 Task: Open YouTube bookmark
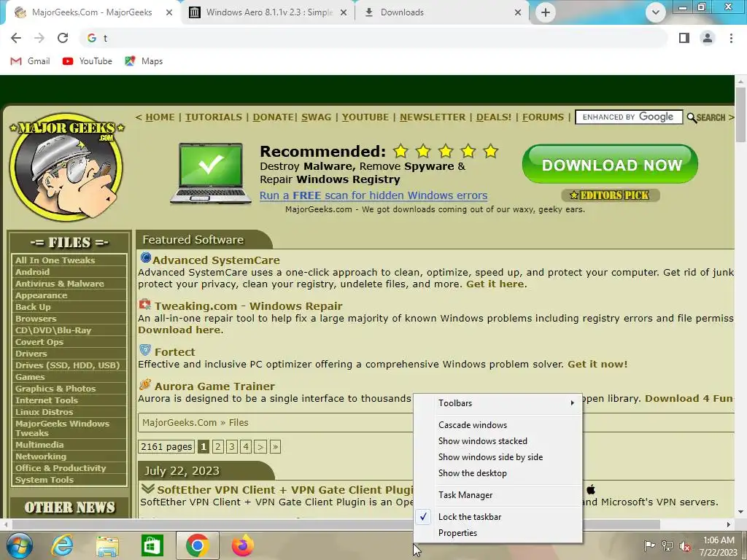coord(88,61)
